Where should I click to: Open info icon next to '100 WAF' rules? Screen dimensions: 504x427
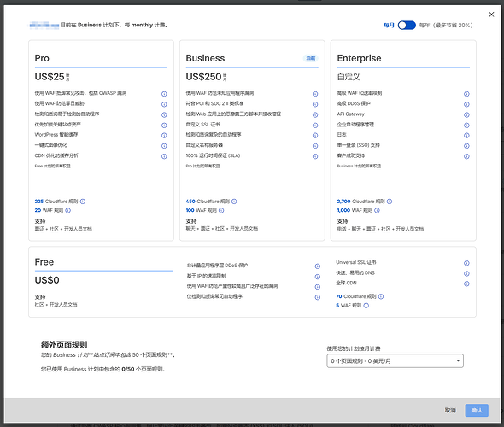(x=221, y=210)
